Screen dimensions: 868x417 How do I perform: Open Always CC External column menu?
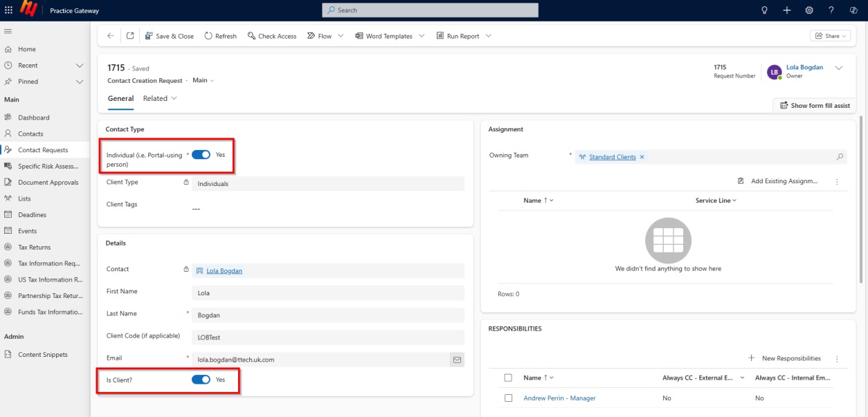tap(742, 378)
